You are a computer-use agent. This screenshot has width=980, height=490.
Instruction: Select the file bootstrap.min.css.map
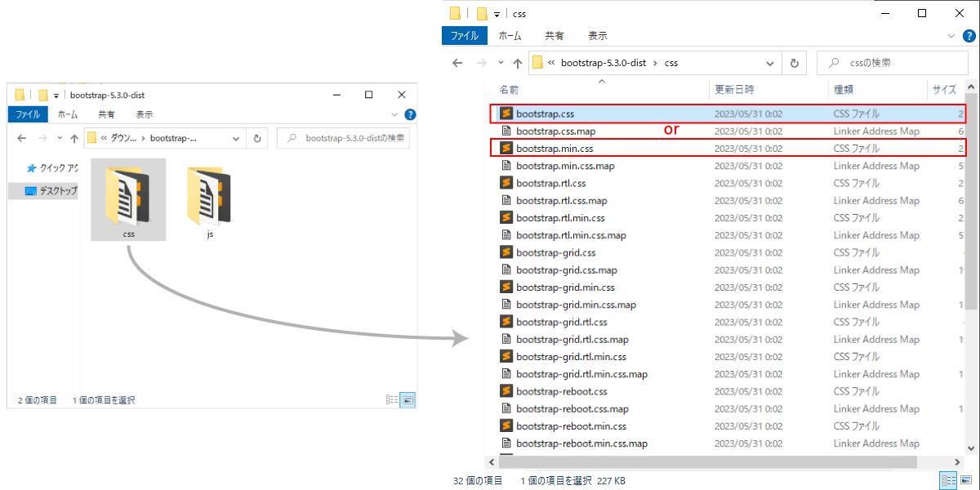(565, 166)
